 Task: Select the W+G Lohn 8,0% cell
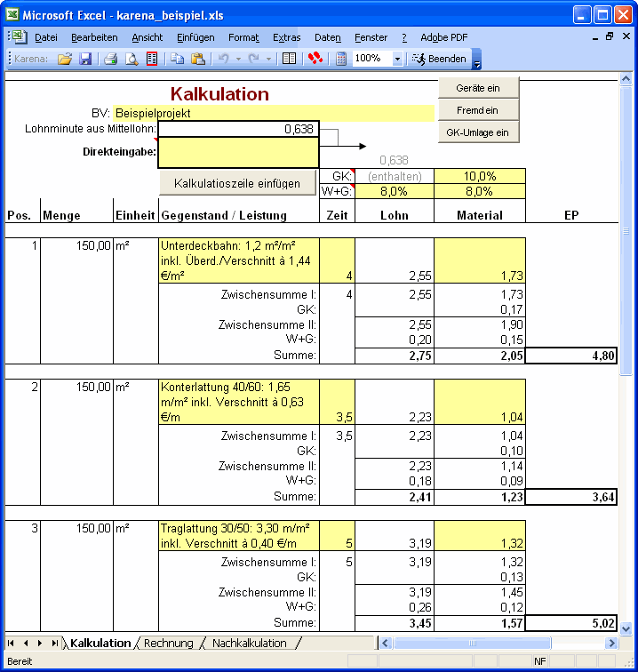(x=395, y=191)
